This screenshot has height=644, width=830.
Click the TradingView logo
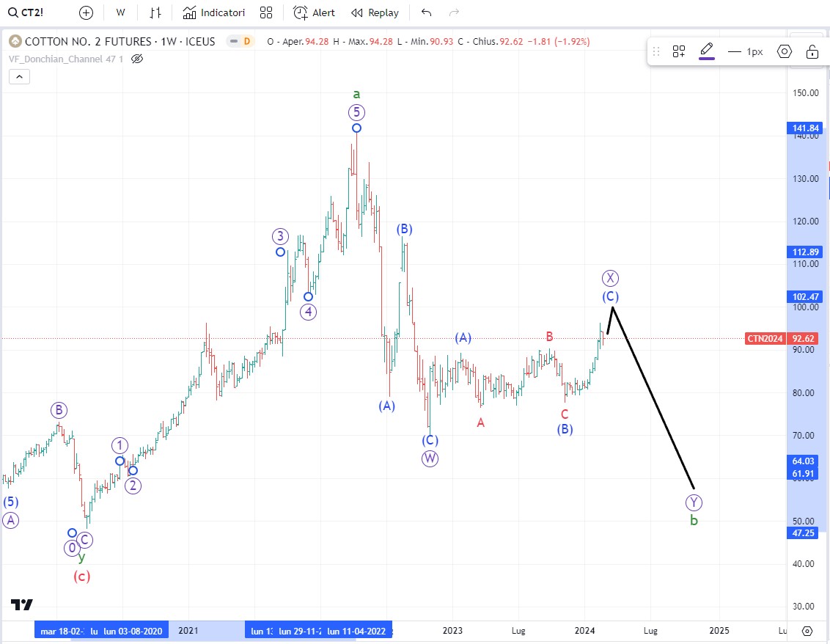pos(22,604)
